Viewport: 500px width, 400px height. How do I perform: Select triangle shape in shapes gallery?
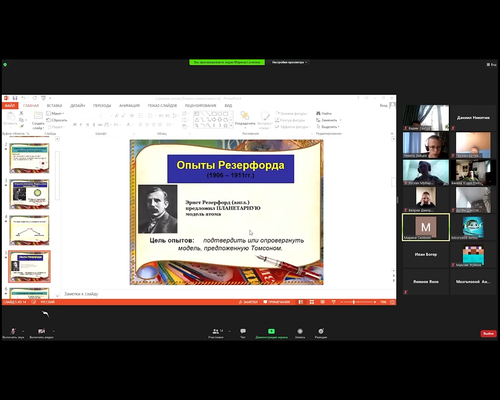click(197, 120)
